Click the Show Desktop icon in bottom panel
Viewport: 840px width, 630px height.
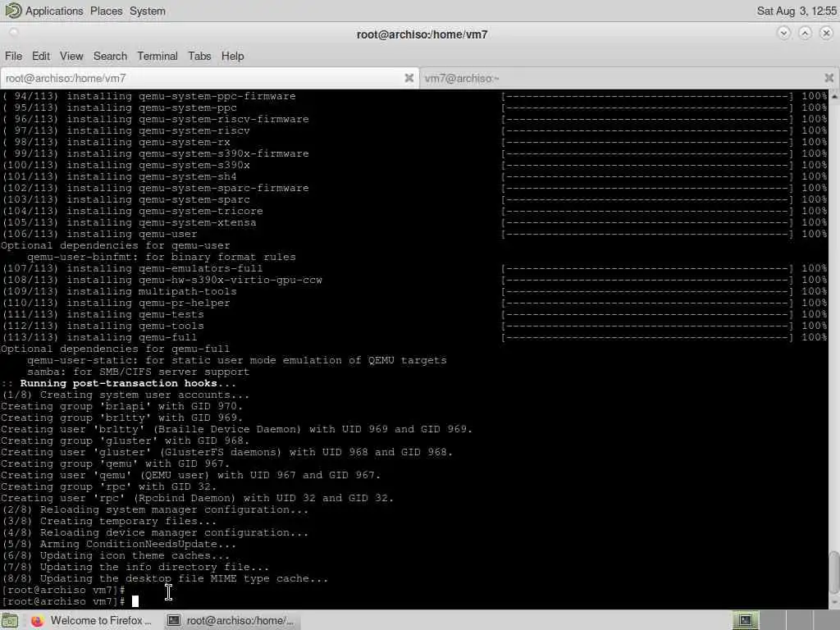9,621
